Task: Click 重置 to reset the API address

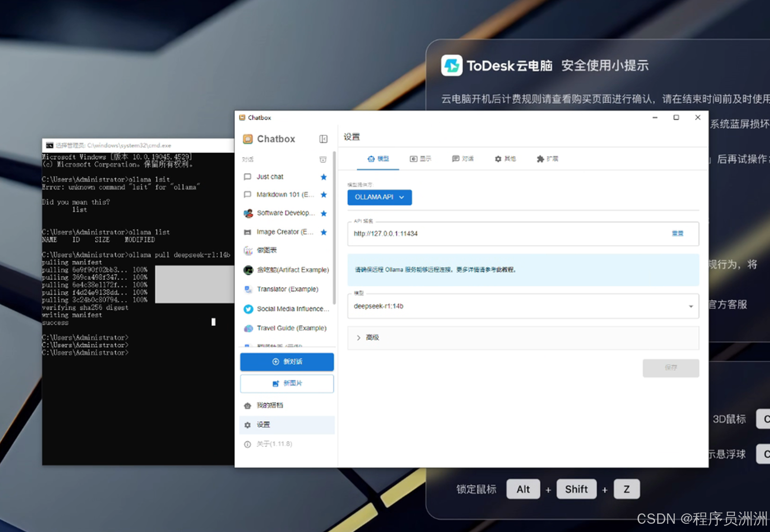Action: click(677, 233)
